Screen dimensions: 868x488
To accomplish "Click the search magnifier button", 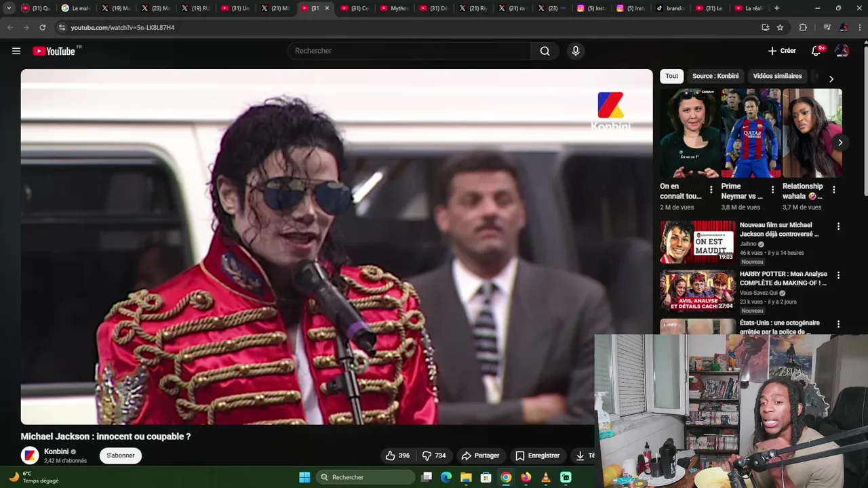I will click(x=545, y=51).
